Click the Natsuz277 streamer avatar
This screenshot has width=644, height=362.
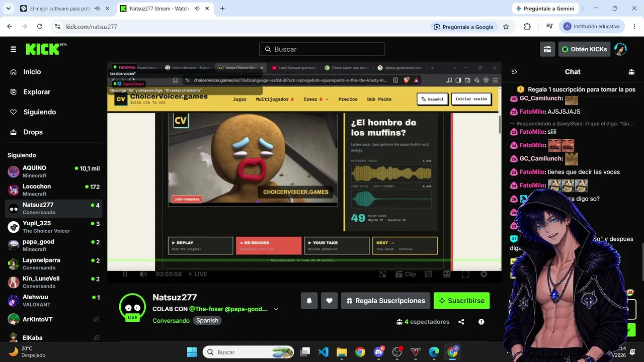[x=132, y=307]
